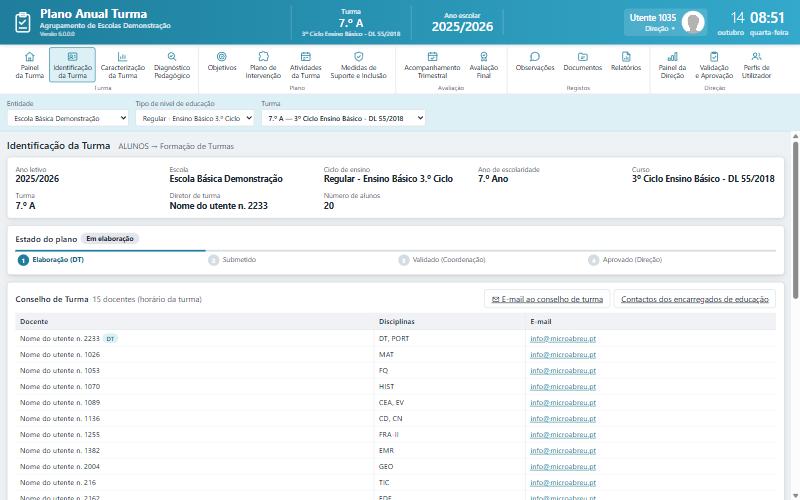Open the Entidade dropdown

coord(68,118)
